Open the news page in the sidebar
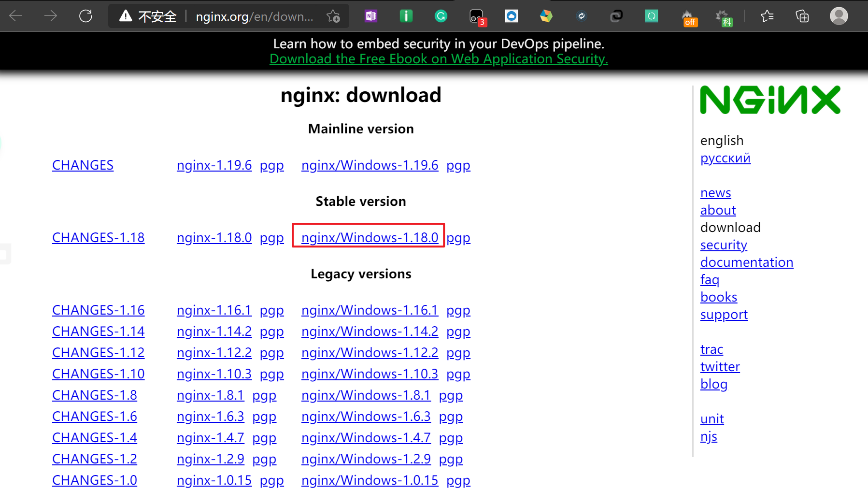This screenshot has height=490, width=868. coord(715,193)
